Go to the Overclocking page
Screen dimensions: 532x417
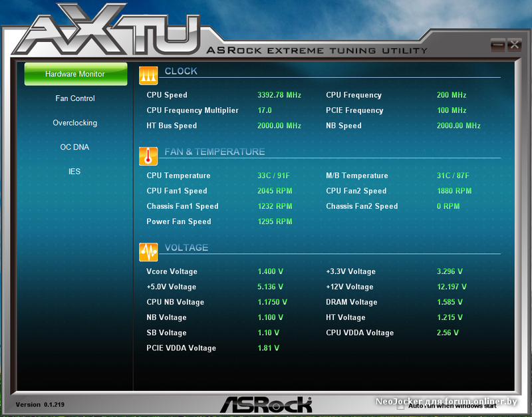(75, 123)
